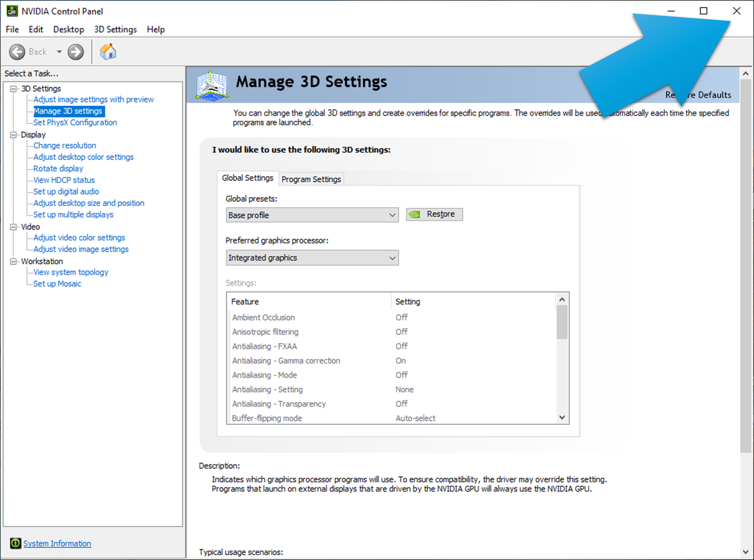Click the Home icon in toolbar
This screenshot has height=560, width=754.
pos(108,52)
